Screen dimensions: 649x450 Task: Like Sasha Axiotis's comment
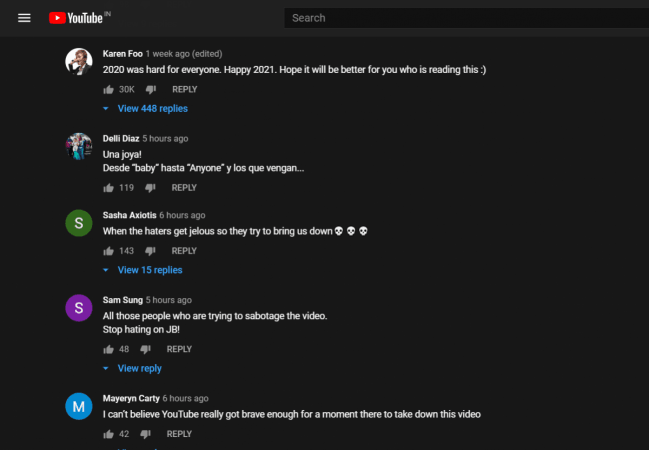pyautogui.click(x=108, y=251)
